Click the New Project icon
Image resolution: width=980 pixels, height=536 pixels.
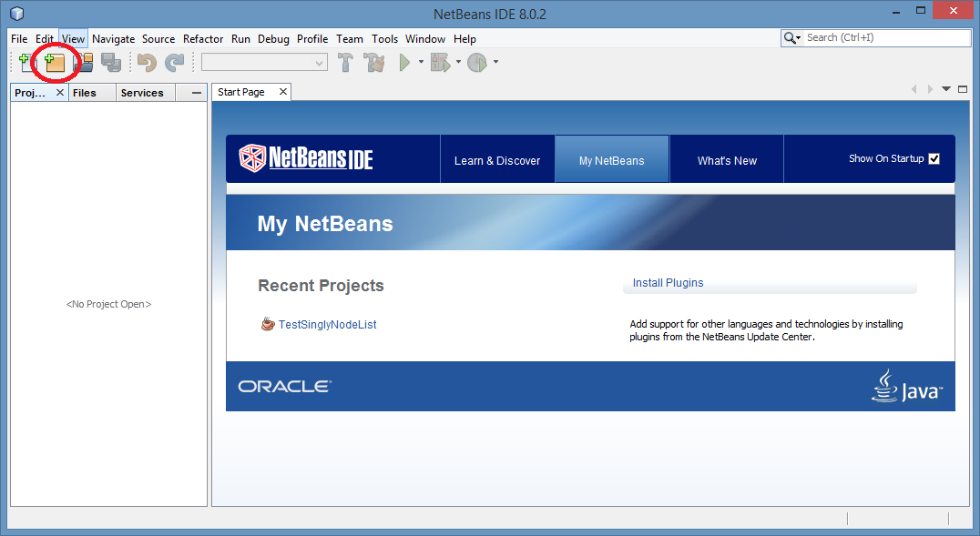54,63
